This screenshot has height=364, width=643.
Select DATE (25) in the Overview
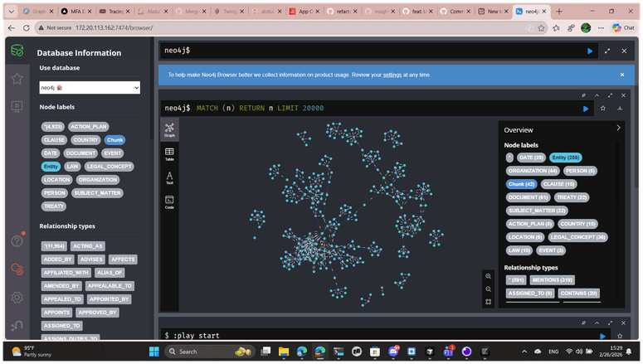(531, 158)
